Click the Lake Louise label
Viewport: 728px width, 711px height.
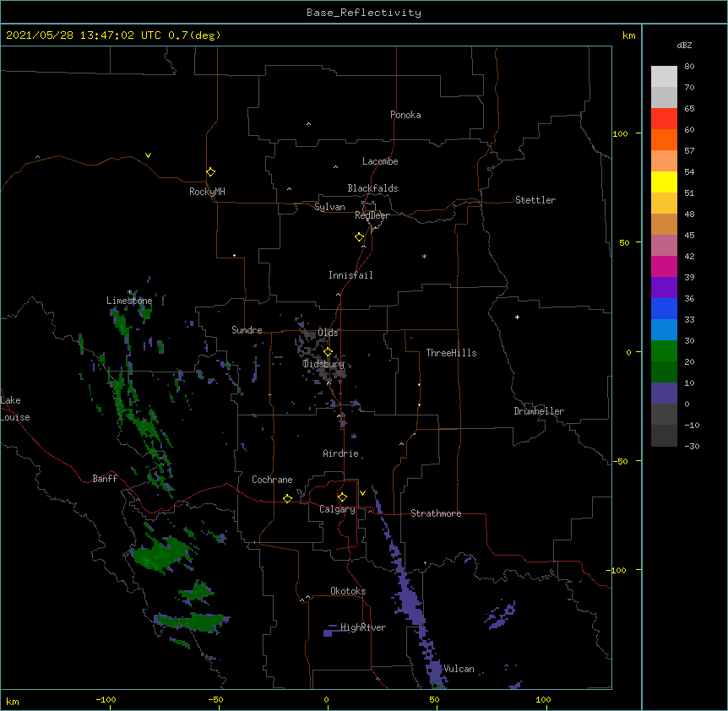click(x=15, y=409)
